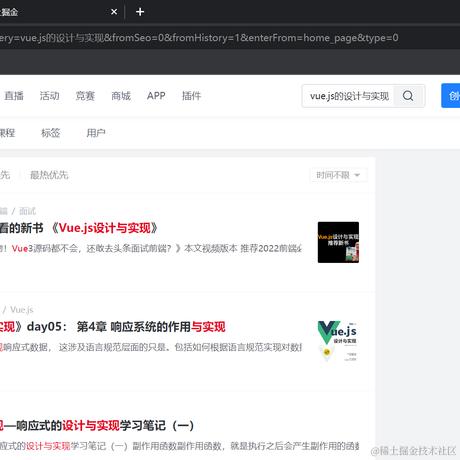460x460 pixels.
Task: Sort results by 最热优先
Action: [x=49, y=175]
